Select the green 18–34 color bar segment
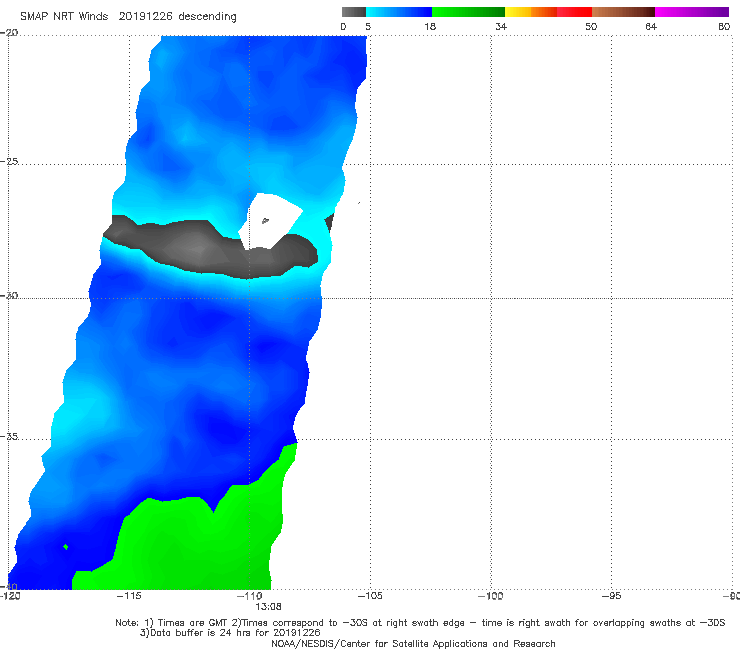Screen dimensions: 740x650 pyautogui.click(x=468, y=12)
